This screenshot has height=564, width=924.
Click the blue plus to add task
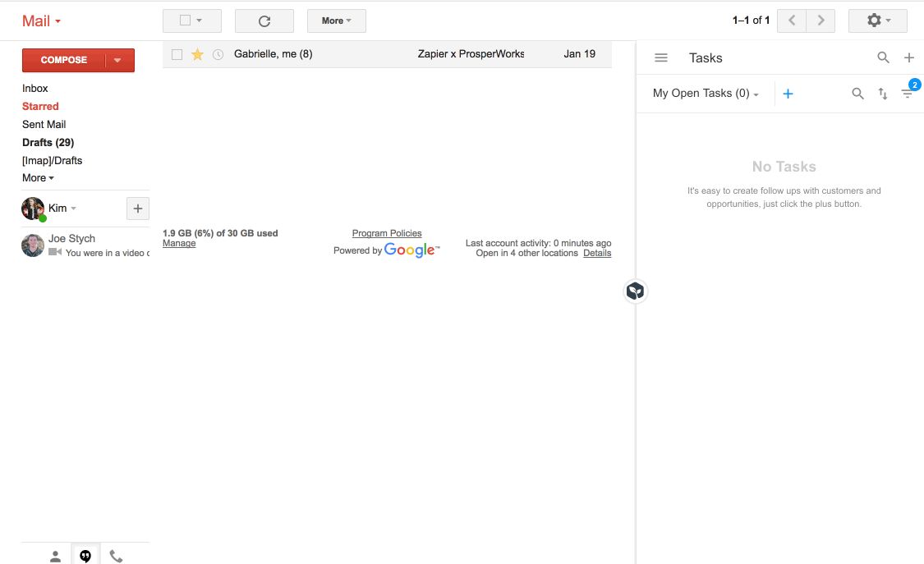(x=788, y=94)
